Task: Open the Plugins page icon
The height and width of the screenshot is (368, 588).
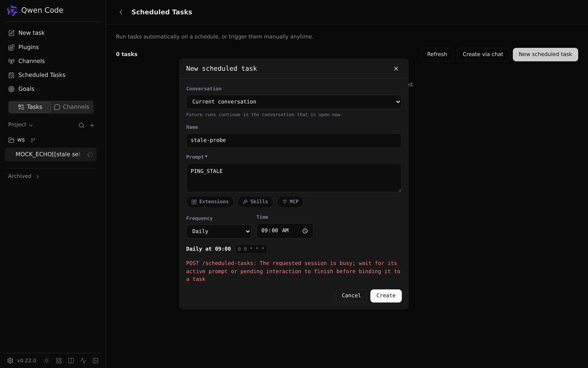Action: 11,47
